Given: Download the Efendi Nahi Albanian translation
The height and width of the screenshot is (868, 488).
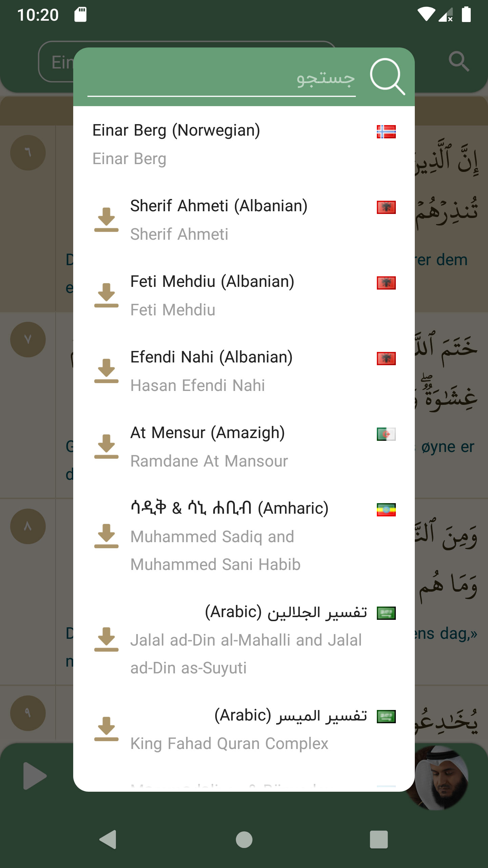Looking at the screenshot, I should [x=106, y=371].
